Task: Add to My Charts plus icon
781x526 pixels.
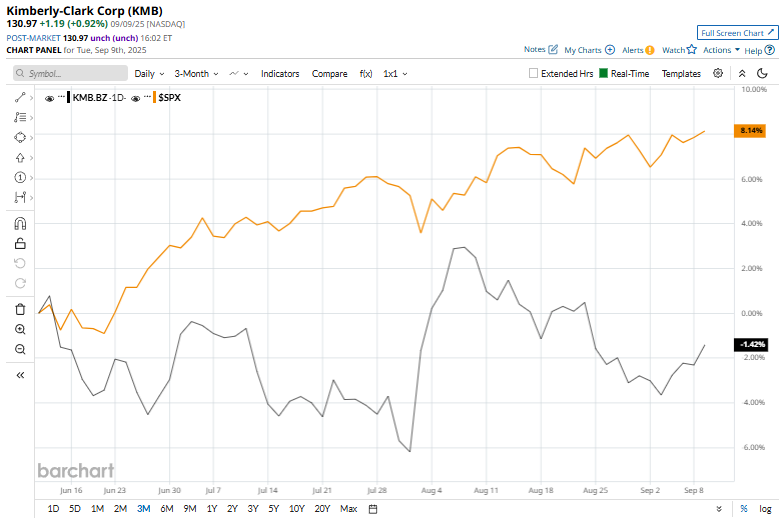Action: [610, 50]
